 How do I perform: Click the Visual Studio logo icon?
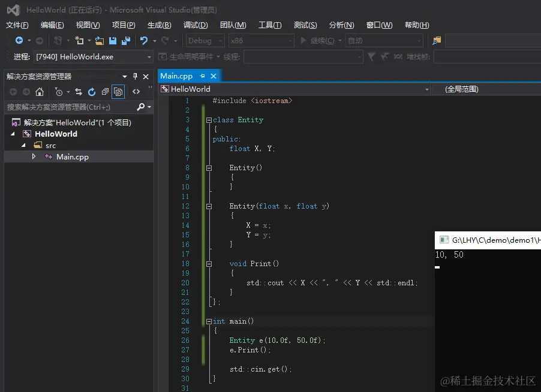pyautogui.click(x=13, y=10)
